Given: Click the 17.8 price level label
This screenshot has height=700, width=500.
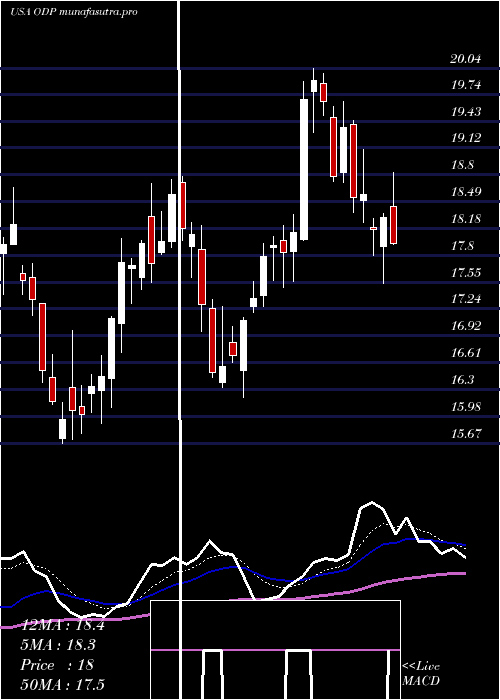Looking at the screenshot, I should click(462, 246).
